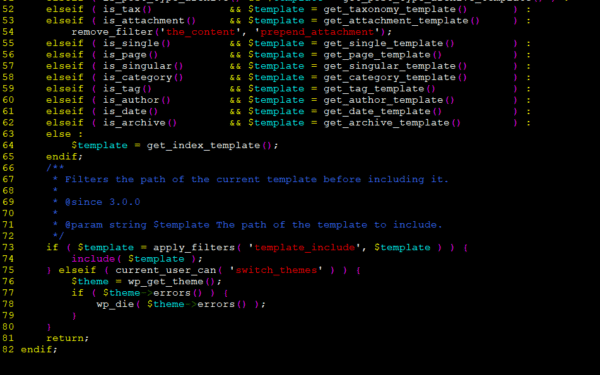
Task: Click get_author_template on line 60
Action: click(383, 100)
